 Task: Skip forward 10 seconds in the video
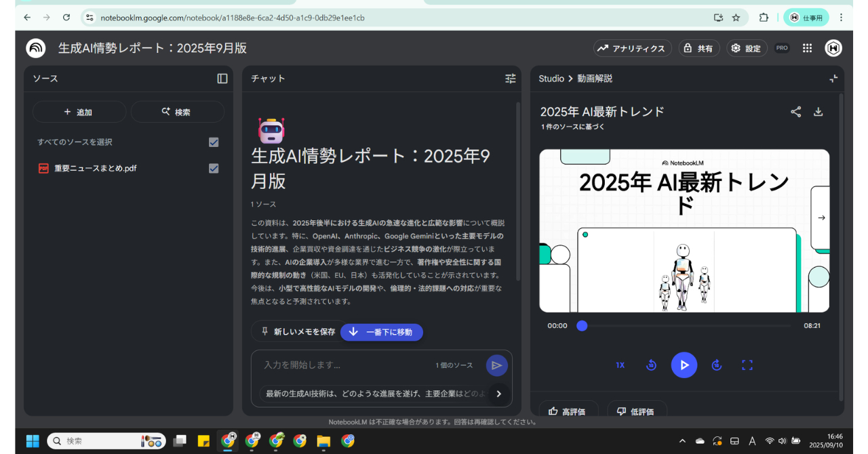click(x=717, y=365)
